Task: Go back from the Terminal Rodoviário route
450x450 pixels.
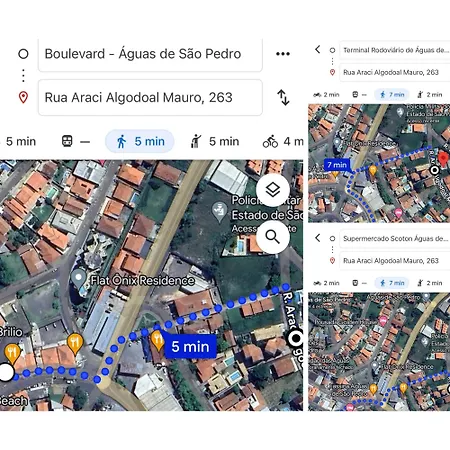Action: (318, 49)
